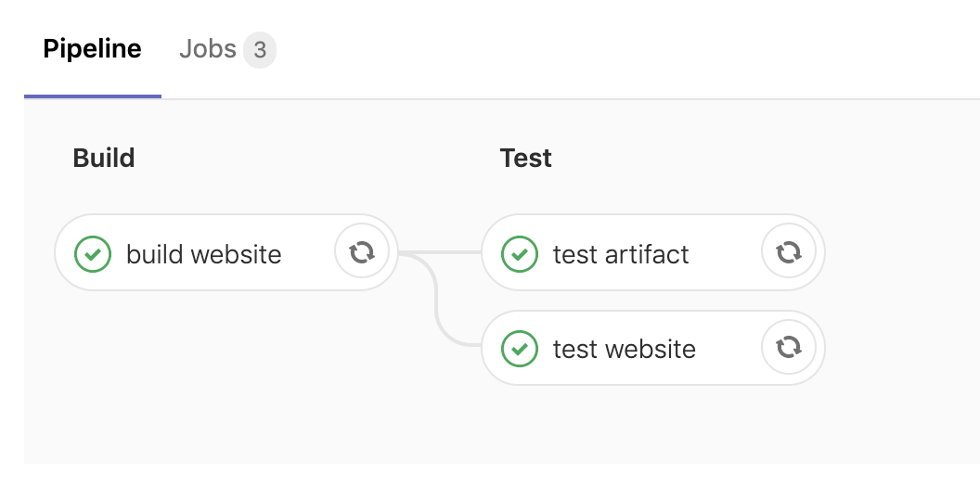Click blank space inside test artifact pill

coord(725,254)
